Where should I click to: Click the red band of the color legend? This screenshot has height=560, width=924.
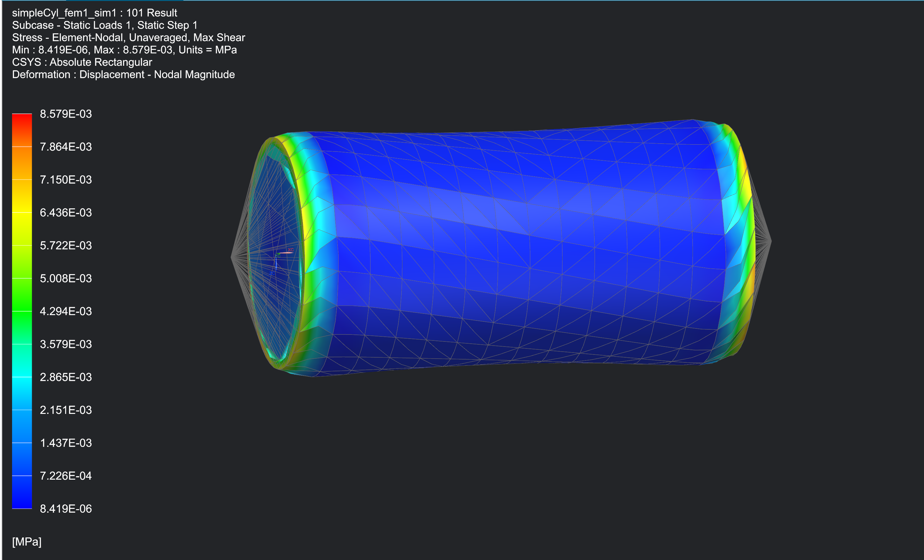tap(22, 121)
